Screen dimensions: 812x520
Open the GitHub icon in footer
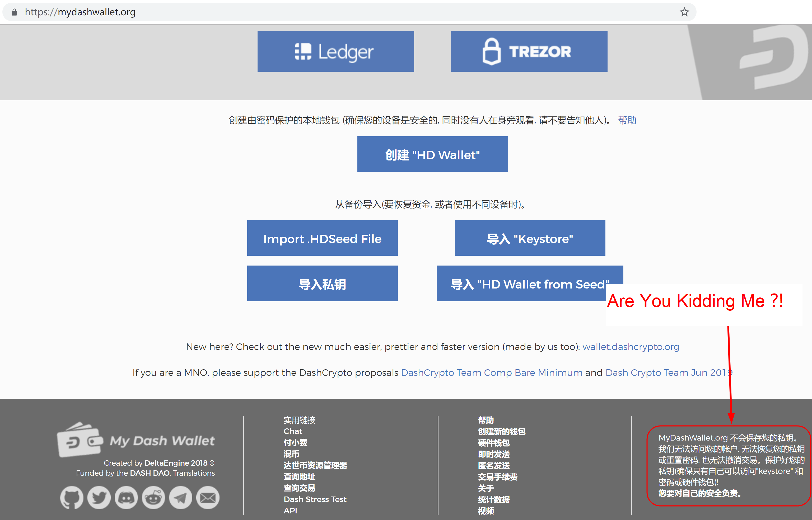[72, 497]
